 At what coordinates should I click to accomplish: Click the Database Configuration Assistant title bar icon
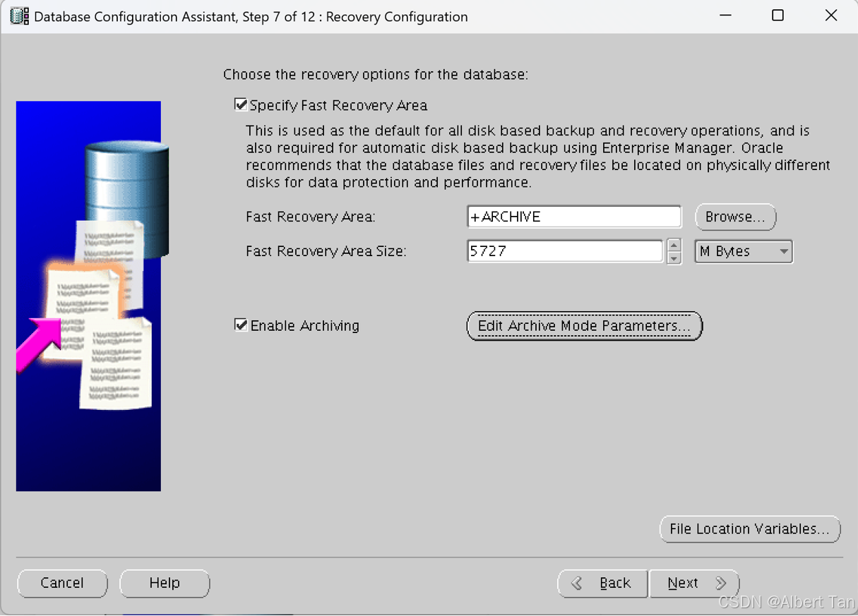point(19,16)
